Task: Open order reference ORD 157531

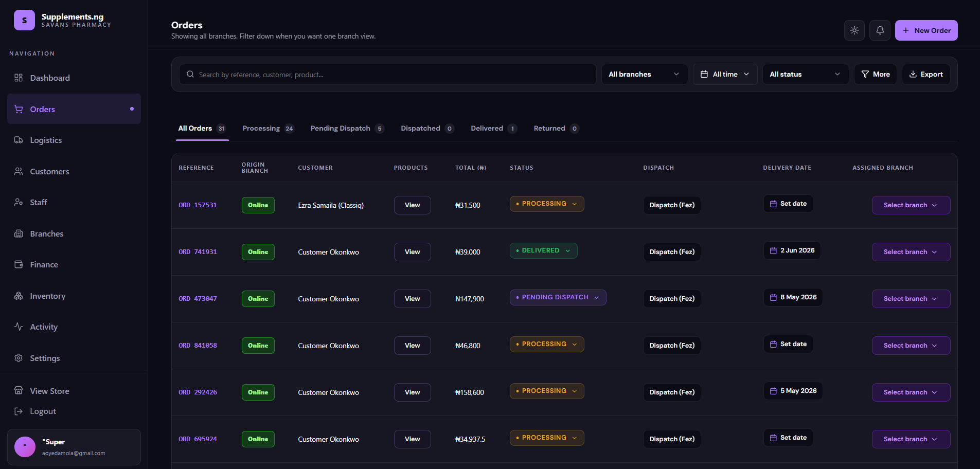Action: (x=198, y=205)
